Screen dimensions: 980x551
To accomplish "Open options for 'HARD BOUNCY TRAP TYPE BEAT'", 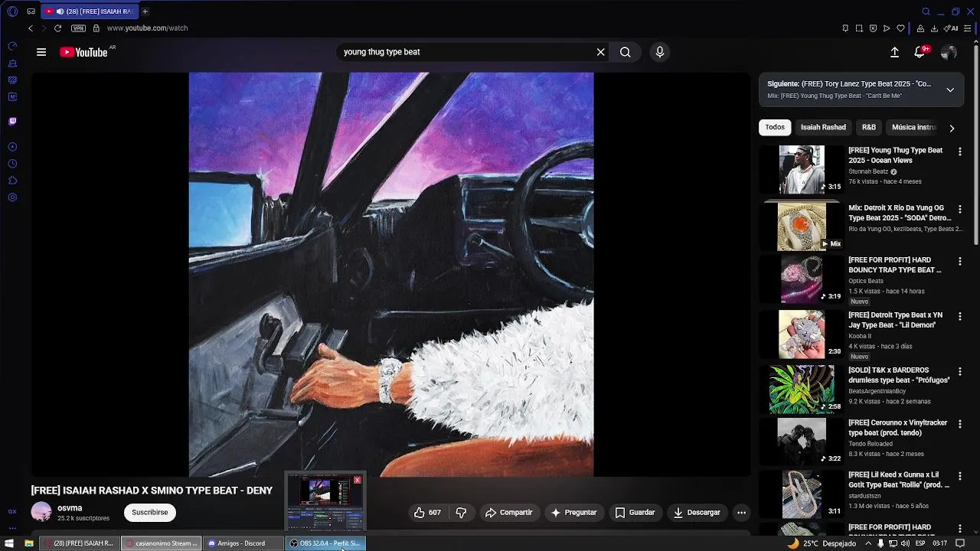I will pyautogui.click(x=959, y=261).
